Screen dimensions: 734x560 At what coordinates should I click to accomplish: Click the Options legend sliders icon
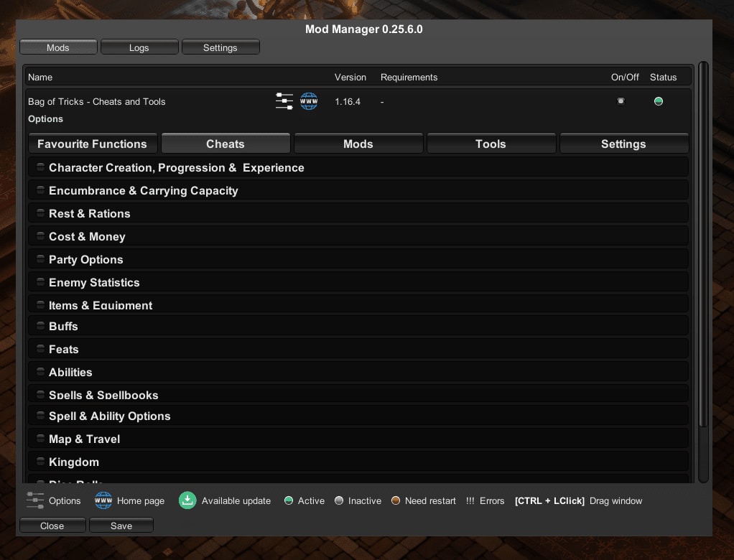click(35, 500)
